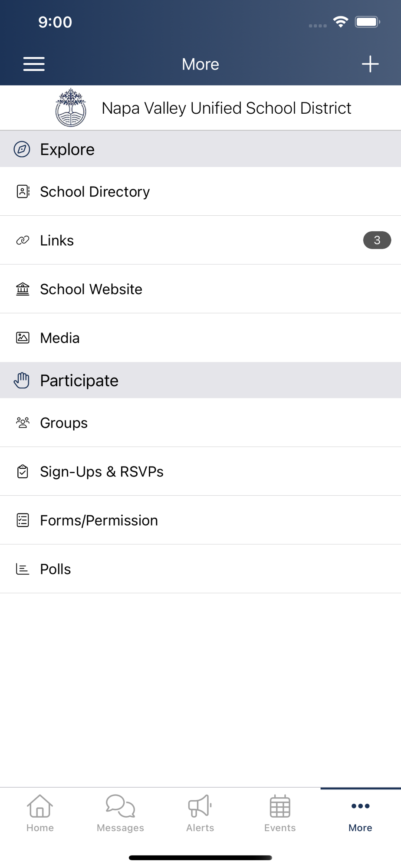Image resolution: width=401 pixels, height=868 pixels.
Task: Select the Participate section header
Action: (x=200, y=380)
